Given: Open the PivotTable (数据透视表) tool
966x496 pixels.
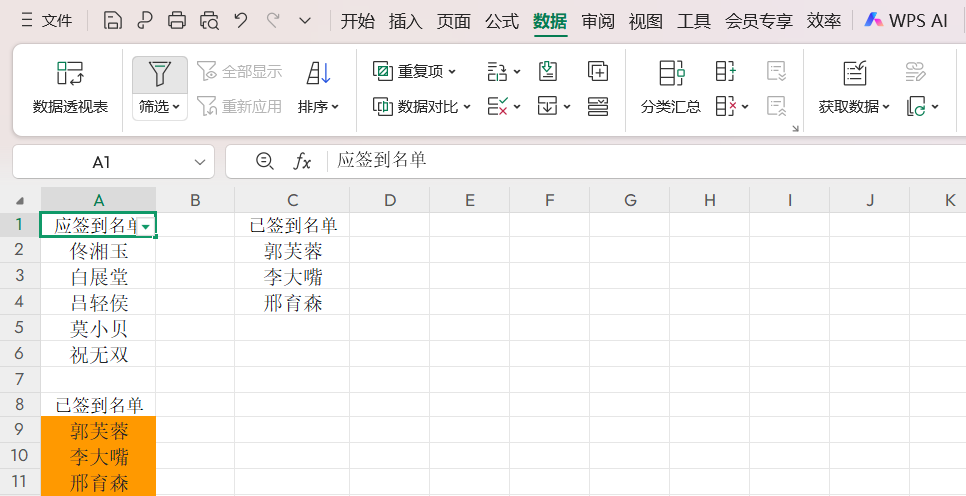Looking at the screenshot, I should pos(70,86).
